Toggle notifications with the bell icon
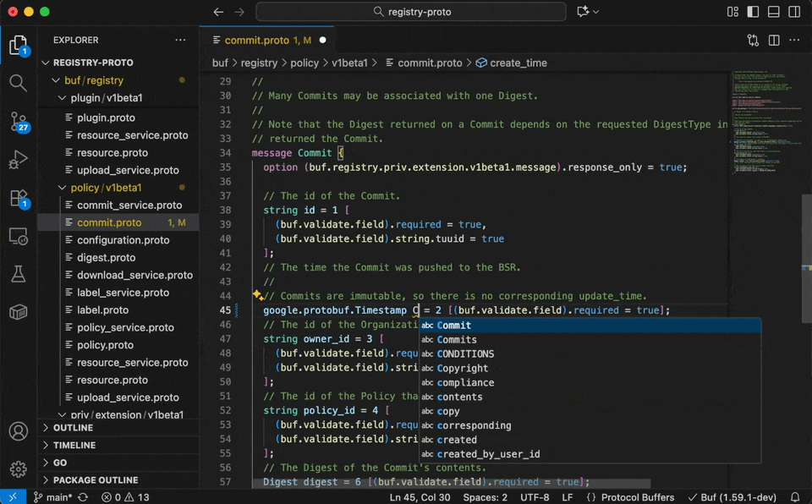 pos(795,497)
